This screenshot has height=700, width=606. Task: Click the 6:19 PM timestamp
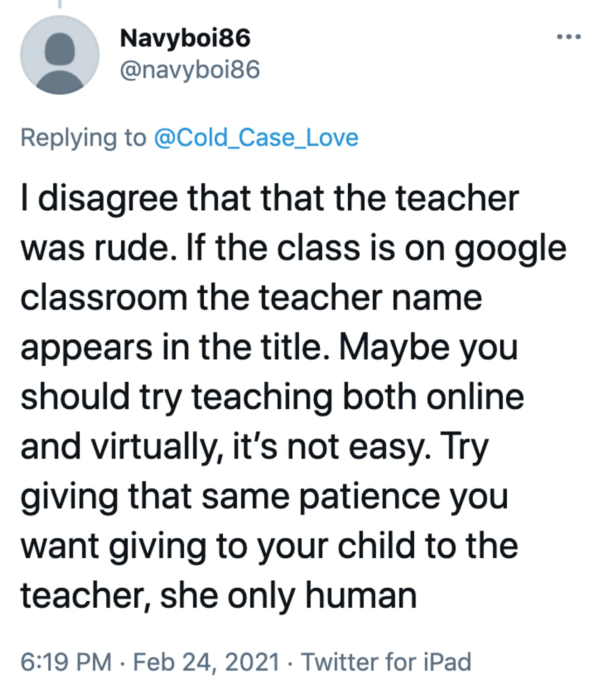[66, 662]
